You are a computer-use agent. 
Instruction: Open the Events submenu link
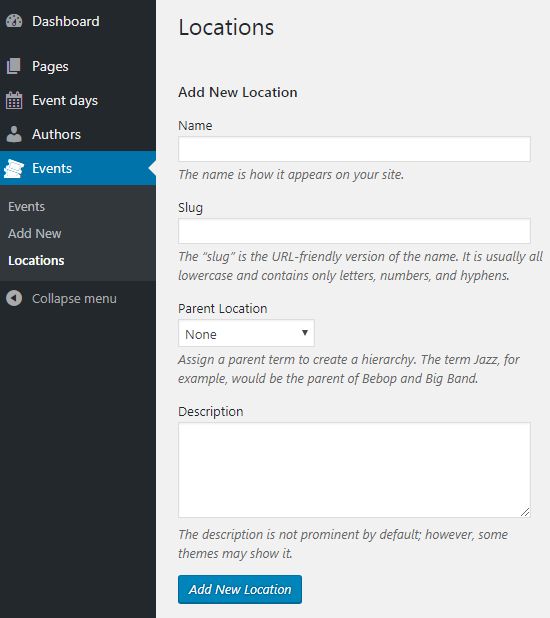click(27, 207)
